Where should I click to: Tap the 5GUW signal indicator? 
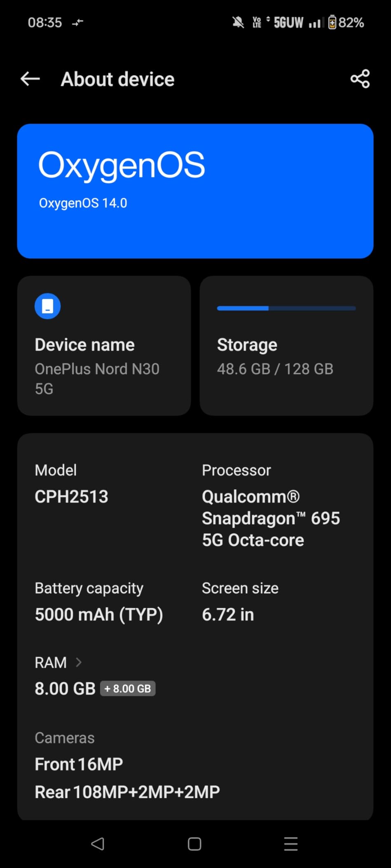pos(288,23)
